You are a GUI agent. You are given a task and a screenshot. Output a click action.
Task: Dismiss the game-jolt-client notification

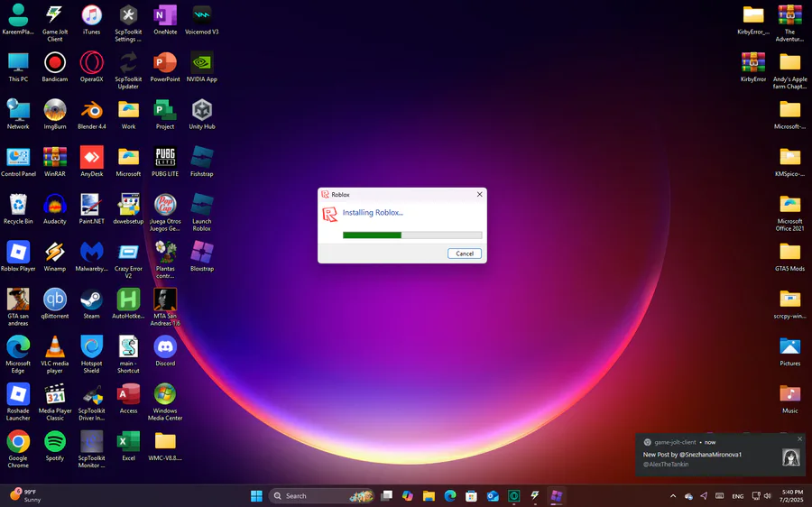[x=799, y=439]
